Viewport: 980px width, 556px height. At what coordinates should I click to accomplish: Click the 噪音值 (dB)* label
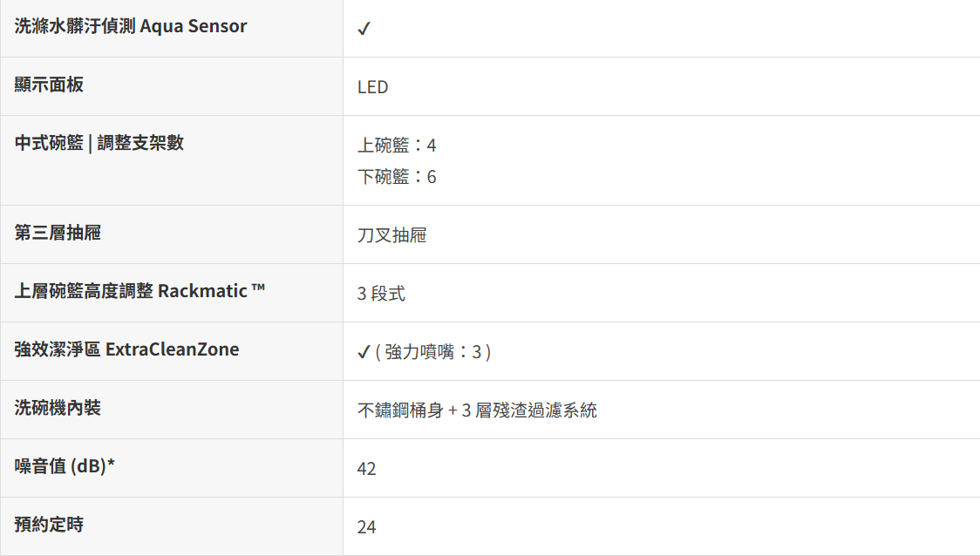coord(65,466)
